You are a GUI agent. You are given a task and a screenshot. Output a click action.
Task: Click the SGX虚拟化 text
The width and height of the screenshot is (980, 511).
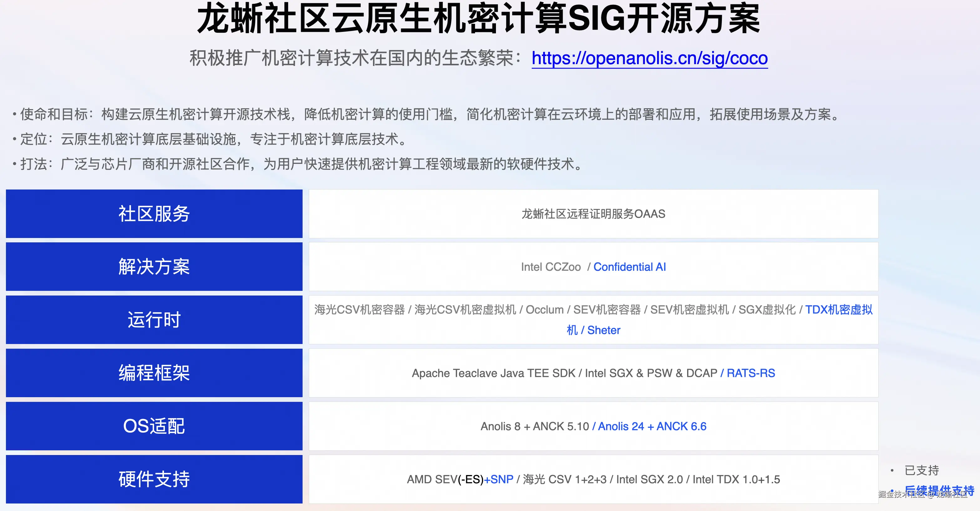point(767,310)
